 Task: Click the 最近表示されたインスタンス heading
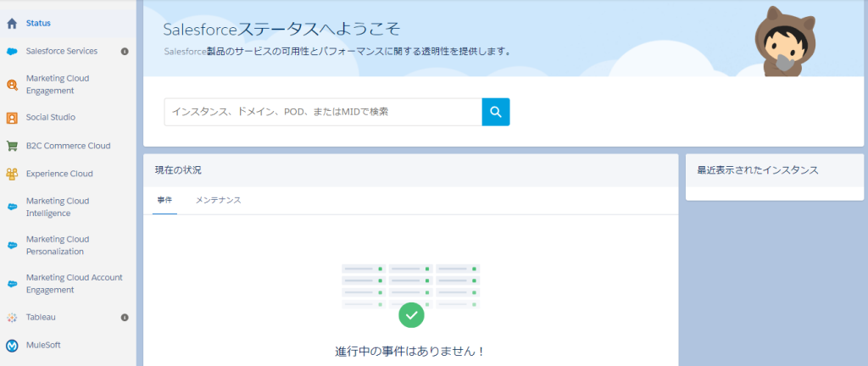tap(758, 170)
